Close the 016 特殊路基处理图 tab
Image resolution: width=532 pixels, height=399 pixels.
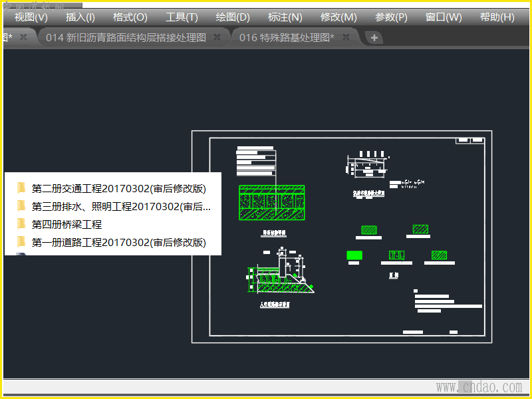346,37
